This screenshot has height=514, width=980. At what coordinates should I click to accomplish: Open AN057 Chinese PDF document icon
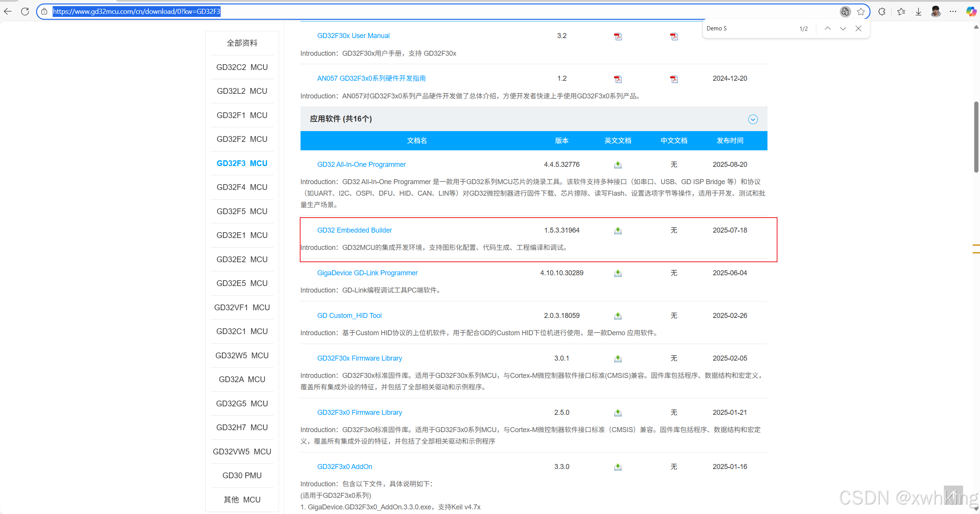(674, 79)
